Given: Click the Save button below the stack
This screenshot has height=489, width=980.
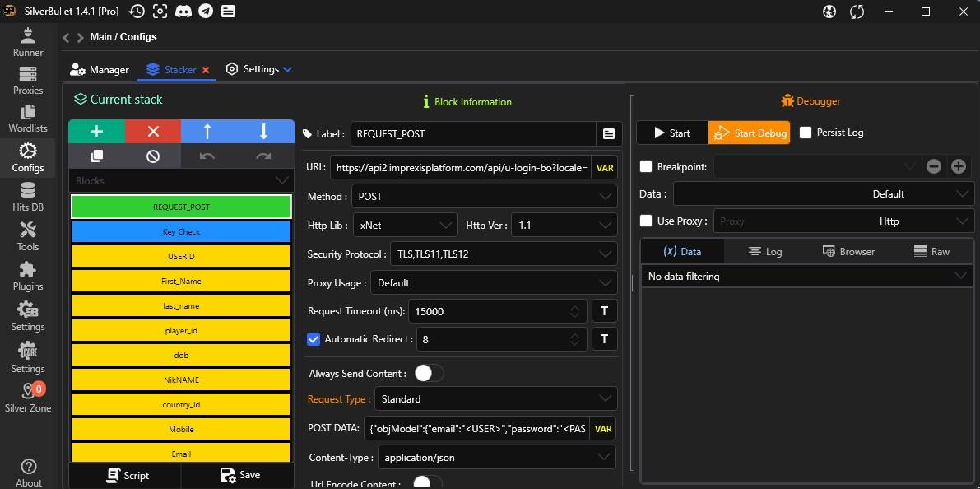Looking at the screenshot, I should pyautogui.click(x=239, y=475).
